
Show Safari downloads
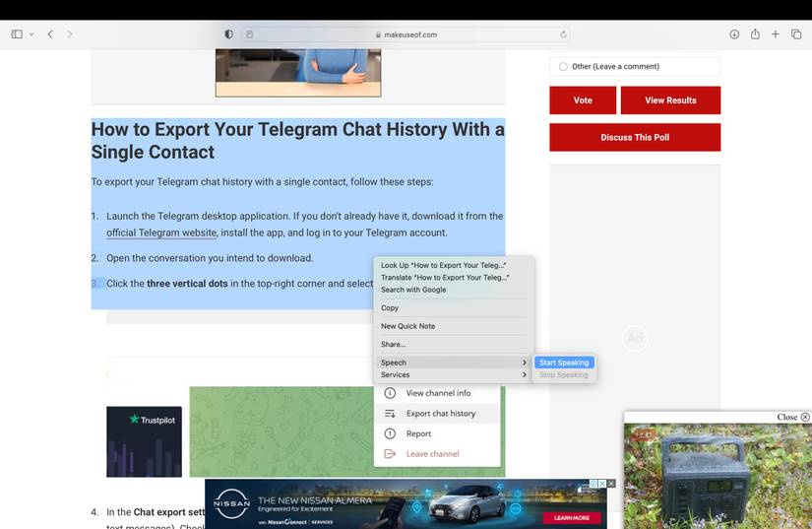(x=734, y=34)
